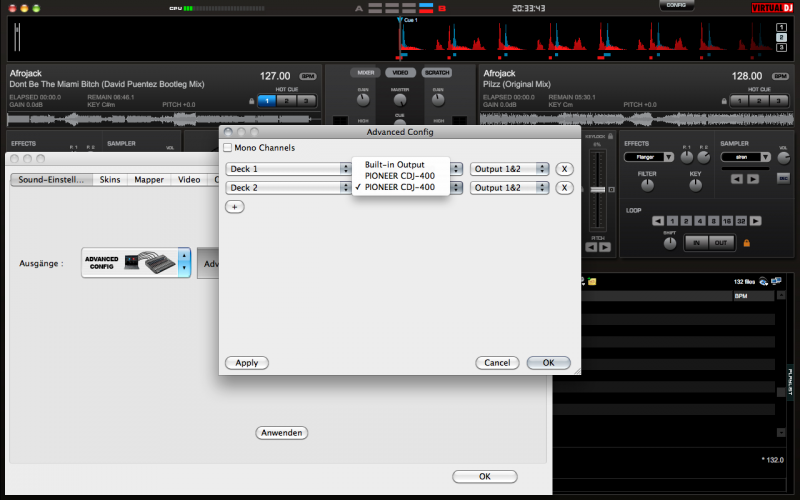
Task: Open the siren sampler dropdown
Action: pyautogui.click(x=745, y=157)
